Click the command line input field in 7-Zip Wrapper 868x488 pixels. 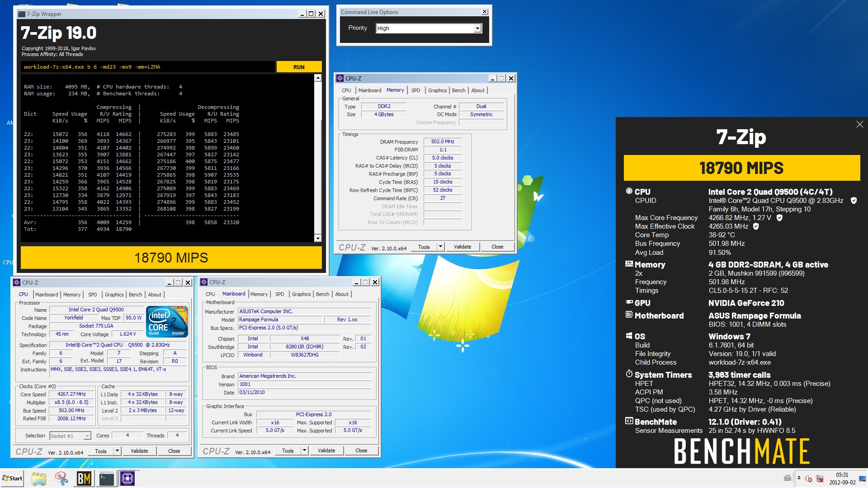[148, 67]
